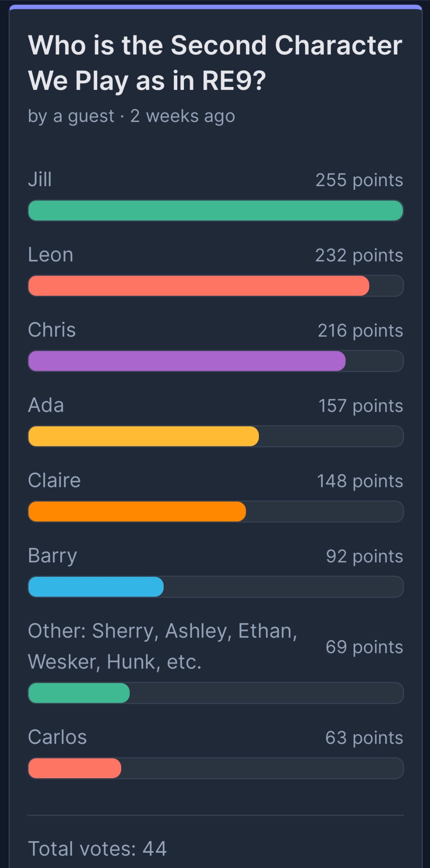Select the Jill option label
This screenshot has width=430, height=868.
40,180
